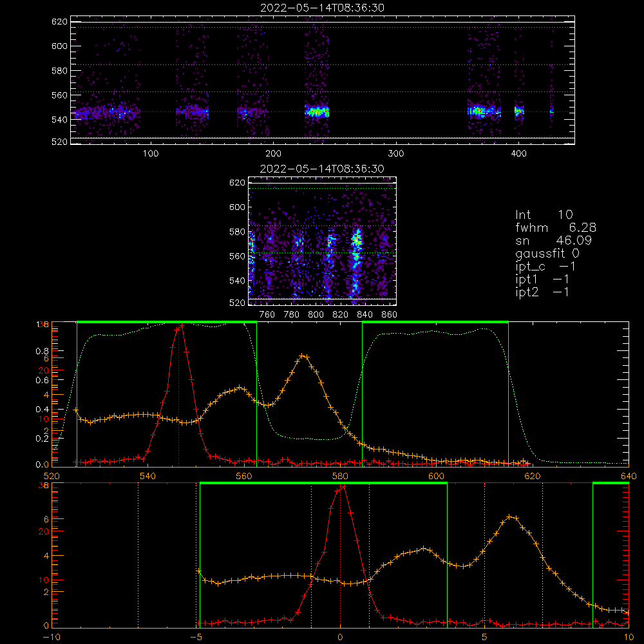Viewport: 644px width, 644px height.
Task: Click x-axis label 780 on middle spectrogram
Action: tap(292, 315)
